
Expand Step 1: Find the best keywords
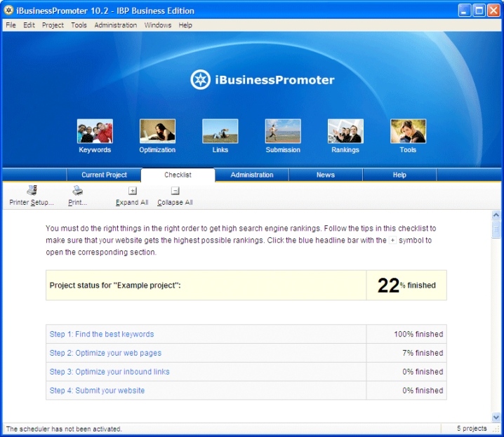click(102, 335)
